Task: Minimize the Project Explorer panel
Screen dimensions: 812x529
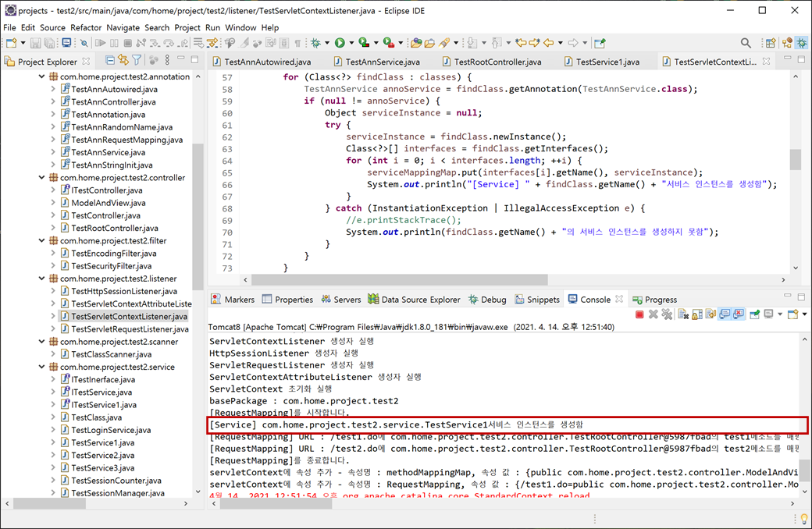Action: point(180,59)
